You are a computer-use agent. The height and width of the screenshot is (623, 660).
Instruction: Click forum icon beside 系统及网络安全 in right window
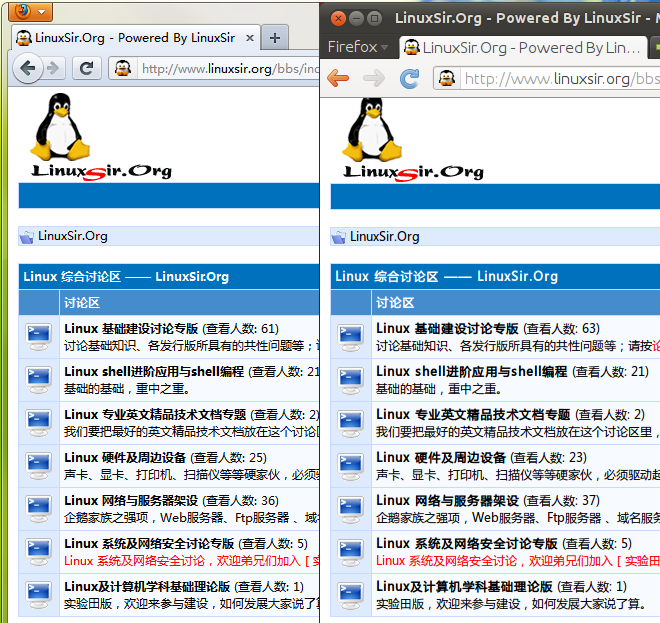tap(351, 553)
